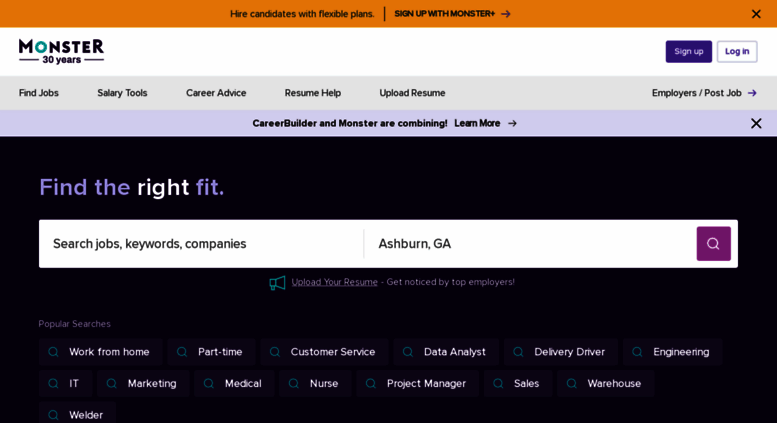This screenshot has height=423, width=777.
Task: Click the Log in button
Action: coord(737,52)
